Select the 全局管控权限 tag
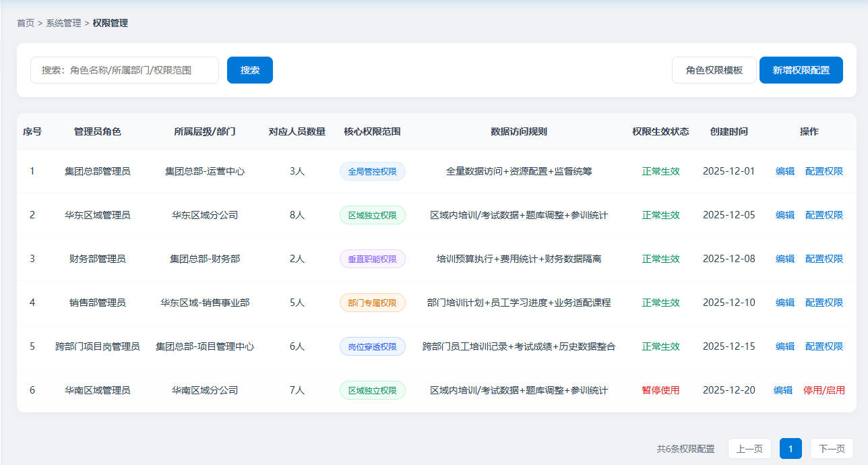The width and height of the screenshot is (868, 465). click(x=372, y=171)
